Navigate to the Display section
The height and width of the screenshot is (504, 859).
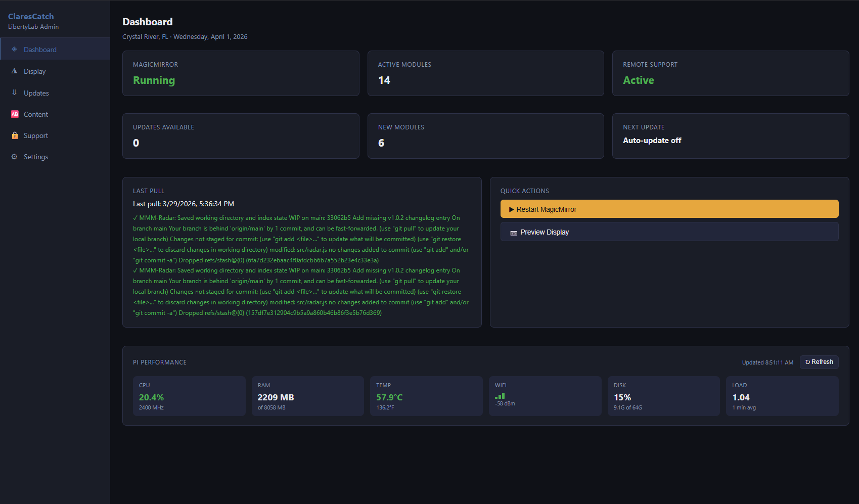[34, 71]
